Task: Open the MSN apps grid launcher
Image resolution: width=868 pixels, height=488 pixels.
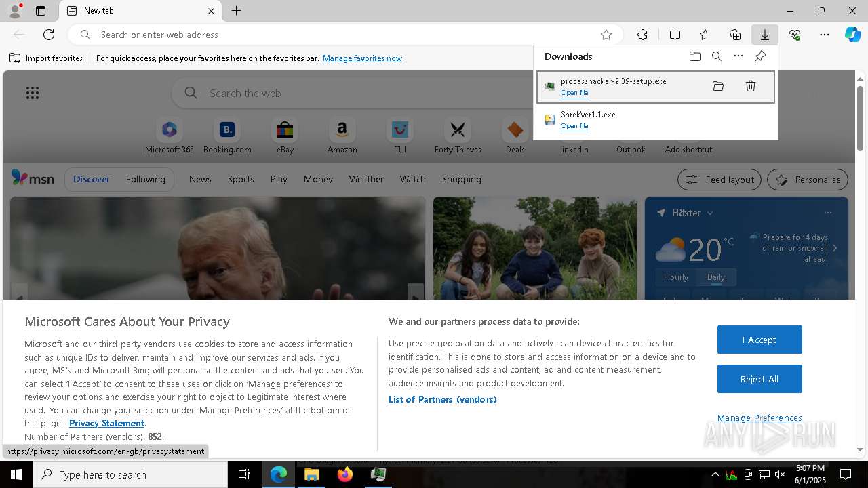Action: tap(33, 93)
